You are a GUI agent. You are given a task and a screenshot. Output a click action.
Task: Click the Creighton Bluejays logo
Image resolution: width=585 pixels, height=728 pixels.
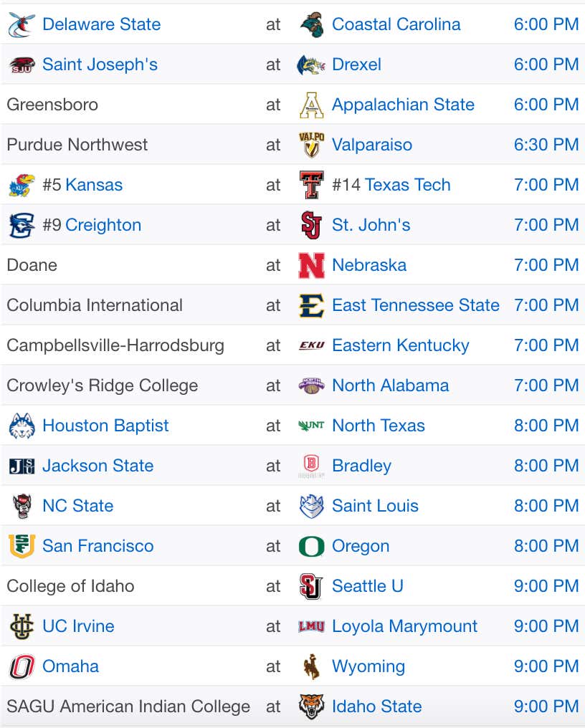point(22,225)
